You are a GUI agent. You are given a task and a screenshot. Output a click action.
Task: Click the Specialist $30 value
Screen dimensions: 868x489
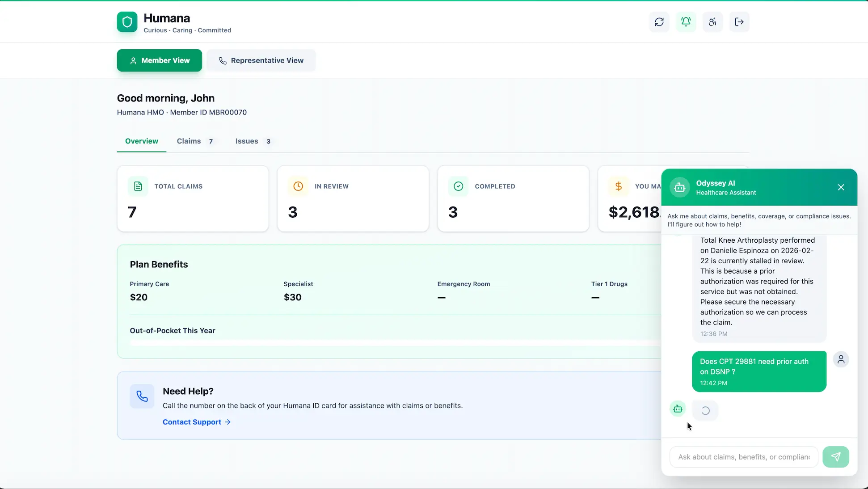coord(292,297)
